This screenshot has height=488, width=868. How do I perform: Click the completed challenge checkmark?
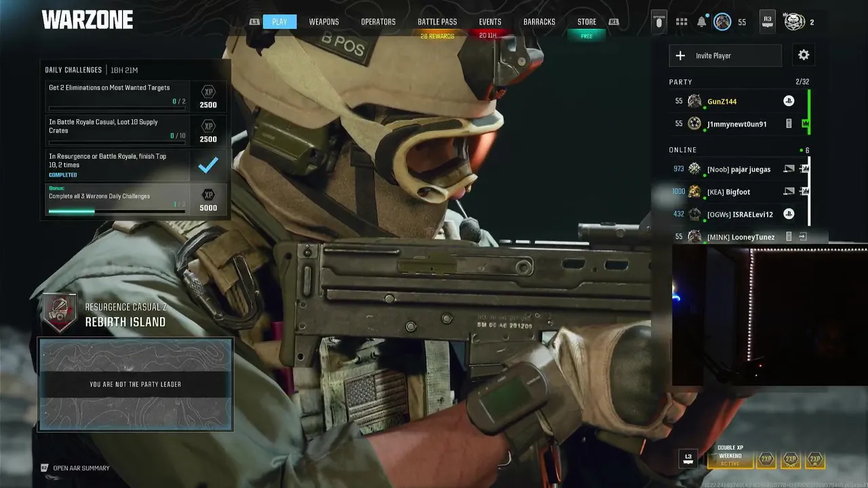tap(208, 165)
